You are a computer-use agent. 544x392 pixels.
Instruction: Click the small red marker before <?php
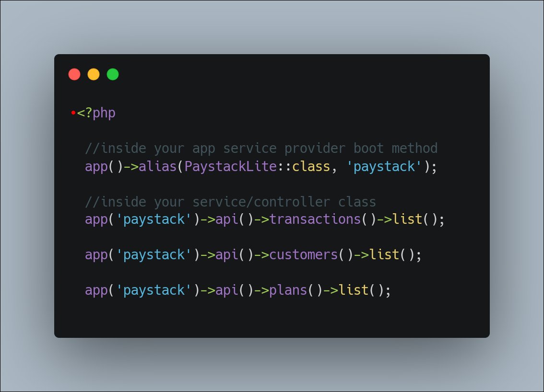(73, 112)
